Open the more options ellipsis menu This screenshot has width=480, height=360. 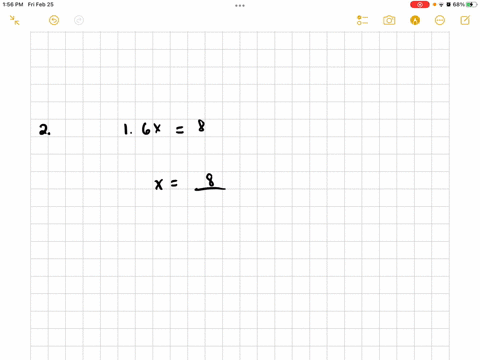click(440, 20)
